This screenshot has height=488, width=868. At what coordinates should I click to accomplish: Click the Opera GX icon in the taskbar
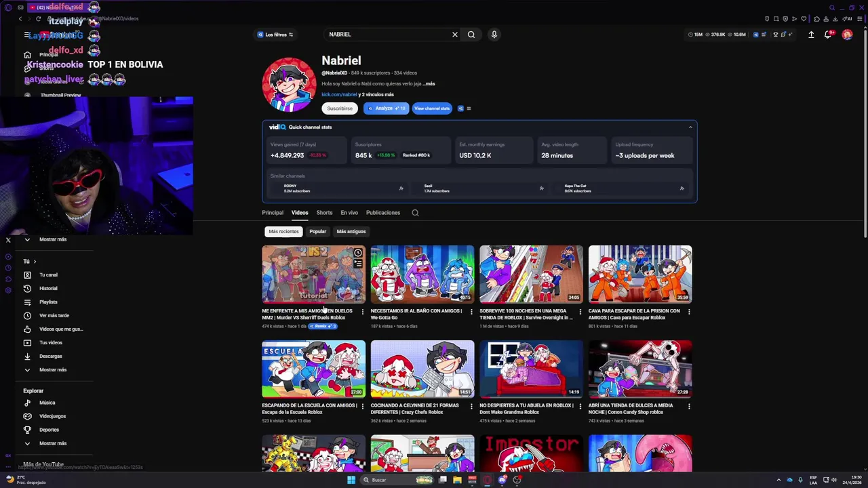coord(487,480)
